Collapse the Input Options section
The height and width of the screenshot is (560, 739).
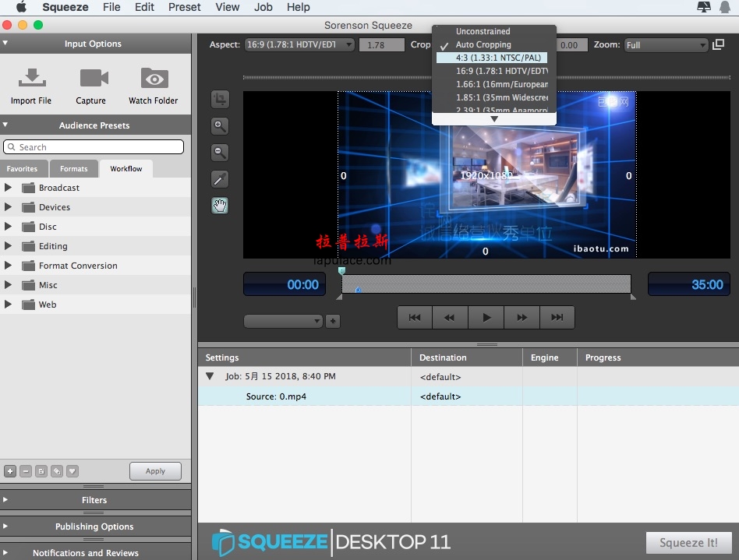[5, 43]
